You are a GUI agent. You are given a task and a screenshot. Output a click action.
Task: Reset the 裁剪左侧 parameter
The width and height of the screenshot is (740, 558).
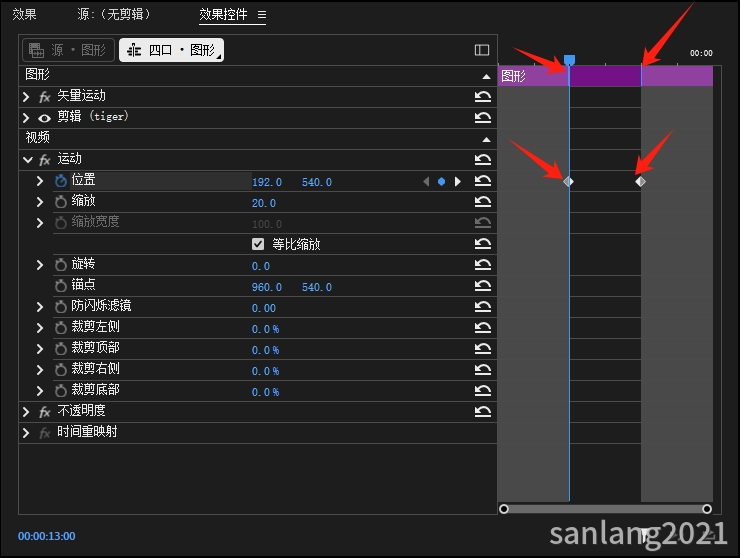click(483, 328)
